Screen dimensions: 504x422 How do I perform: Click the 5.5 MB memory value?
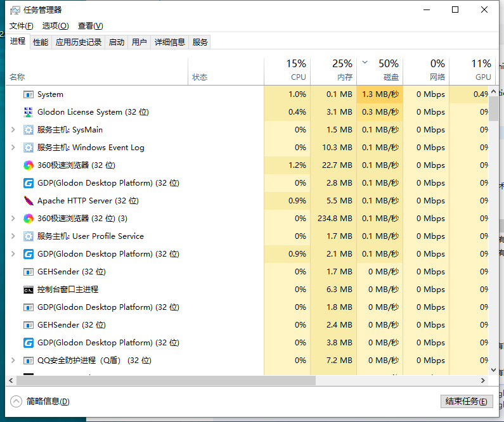339,201
